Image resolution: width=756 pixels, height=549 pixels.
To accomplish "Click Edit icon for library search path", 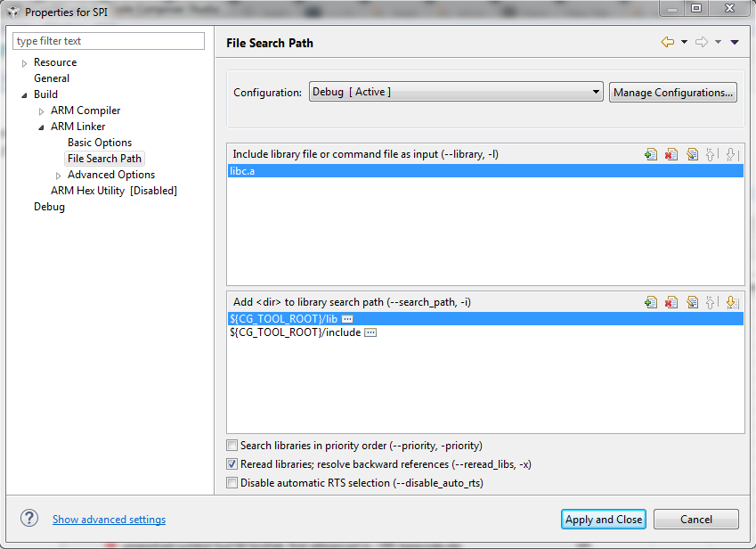I will (693, 302).
